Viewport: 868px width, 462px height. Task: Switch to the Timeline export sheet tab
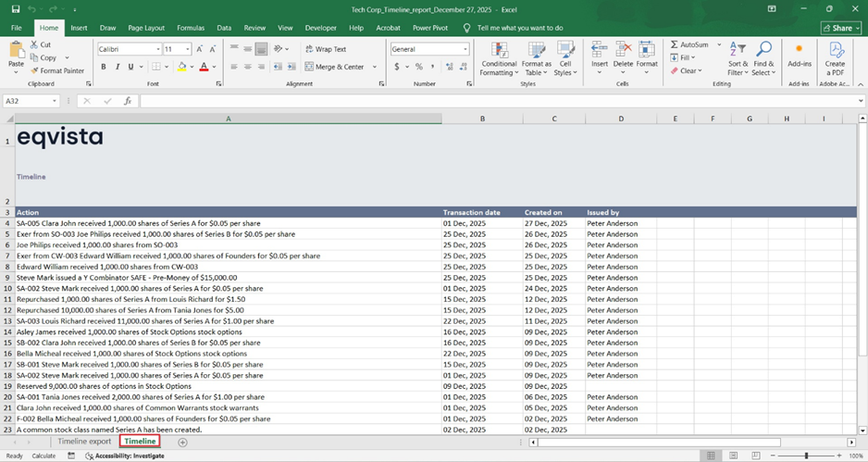coord(84,442)
